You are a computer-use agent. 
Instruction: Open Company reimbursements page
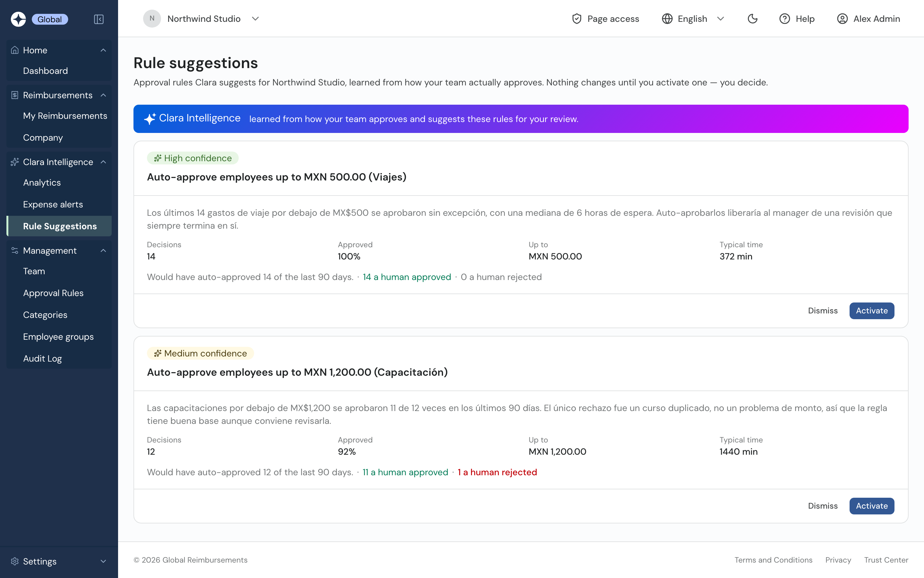click(x=59, y=138)
